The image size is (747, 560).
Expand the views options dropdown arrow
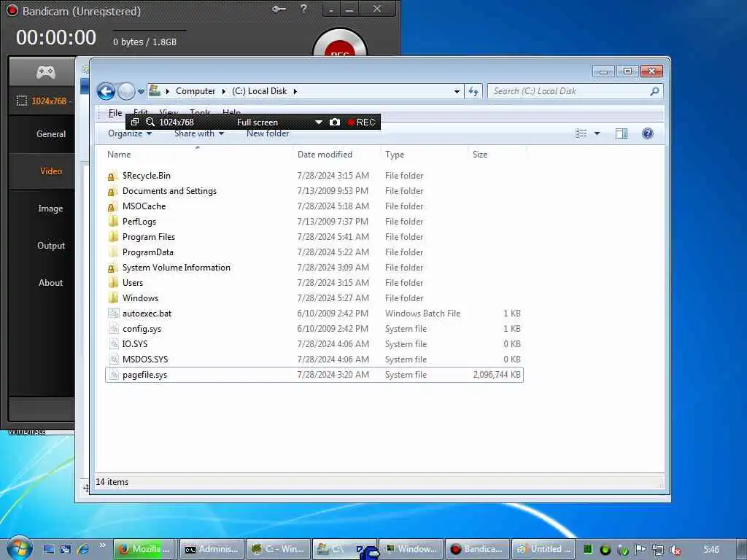(597, 133)
